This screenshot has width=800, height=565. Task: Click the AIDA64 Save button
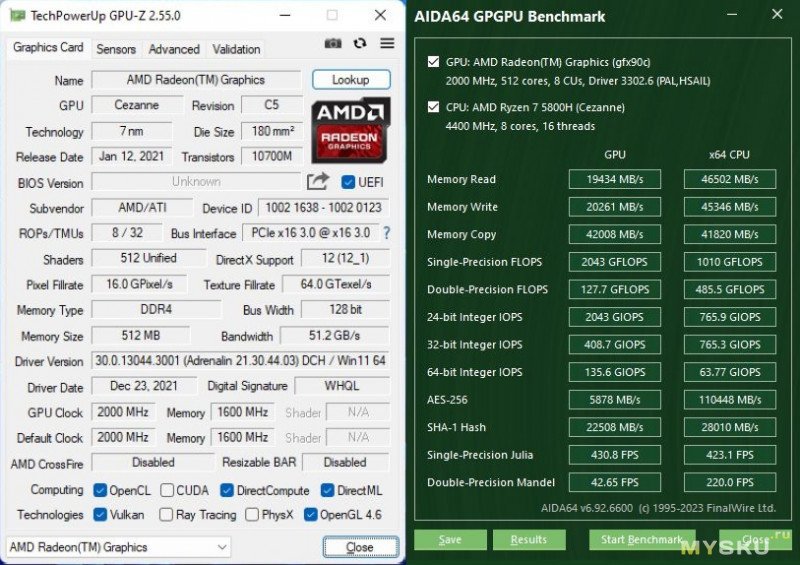(x=450, y=539)
